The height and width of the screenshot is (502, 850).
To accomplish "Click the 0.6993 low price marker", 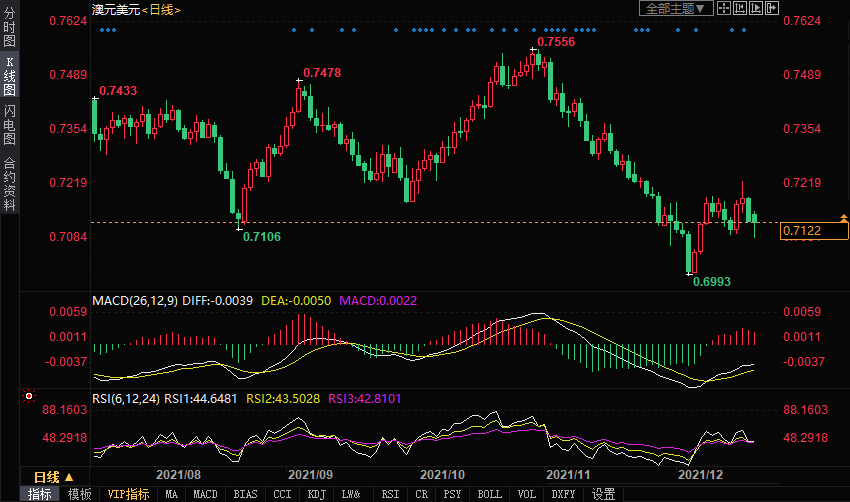I will 712,282.
